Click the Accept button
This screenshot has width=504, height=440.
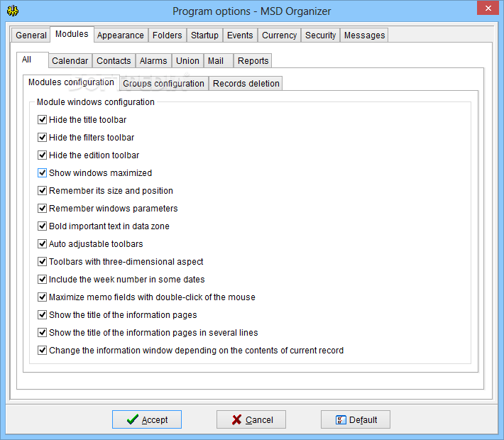pos(147,419)
